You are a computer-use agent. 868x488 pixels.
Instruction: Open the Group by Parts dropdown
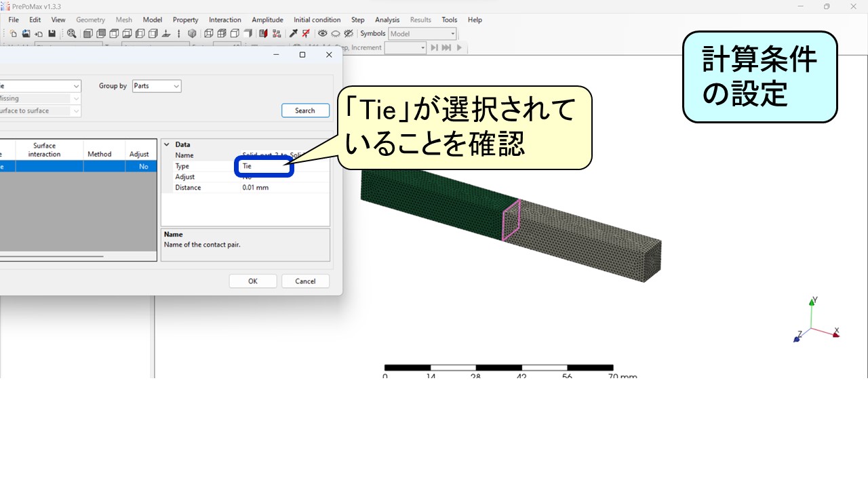tap(157, 86)
